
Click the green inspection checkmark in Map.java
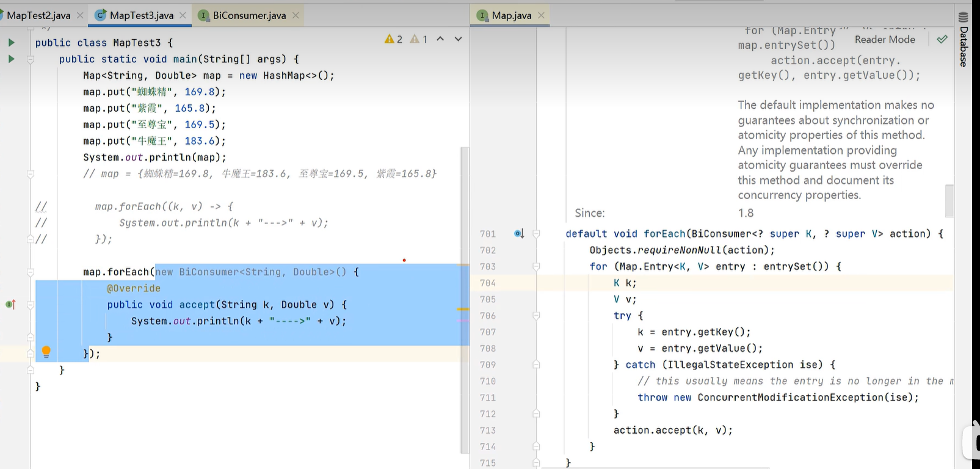942,39
